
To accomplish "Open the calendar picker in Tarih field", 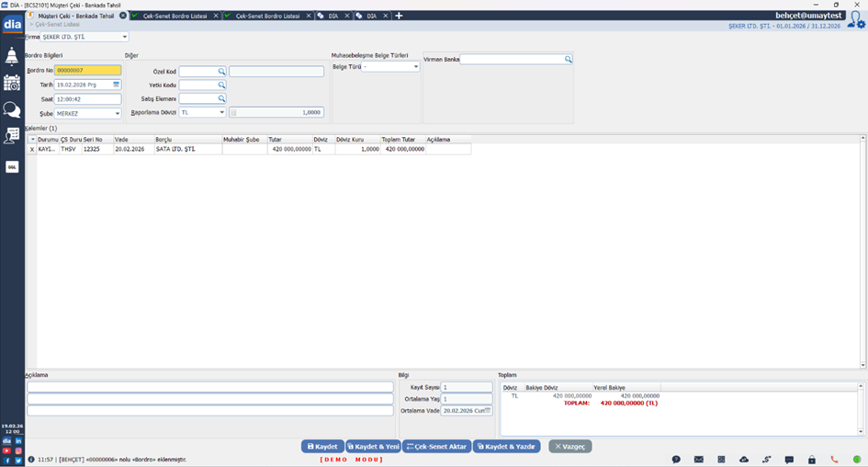I will 117,85.
